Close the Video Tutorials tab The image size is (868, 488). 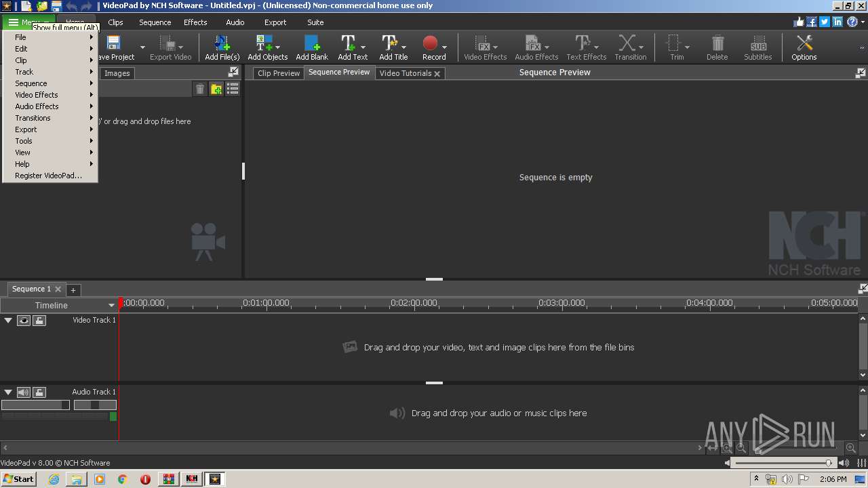click(437, 74)
